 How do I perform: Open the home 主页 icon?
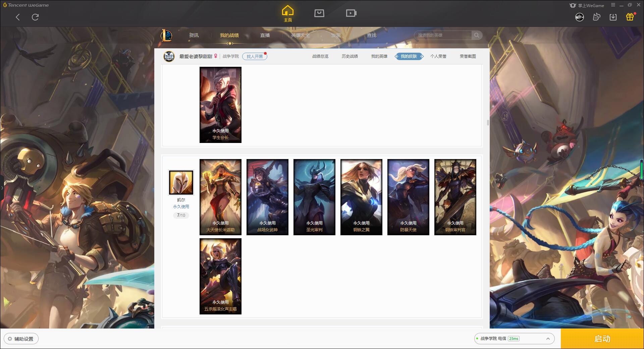(288, 14)
